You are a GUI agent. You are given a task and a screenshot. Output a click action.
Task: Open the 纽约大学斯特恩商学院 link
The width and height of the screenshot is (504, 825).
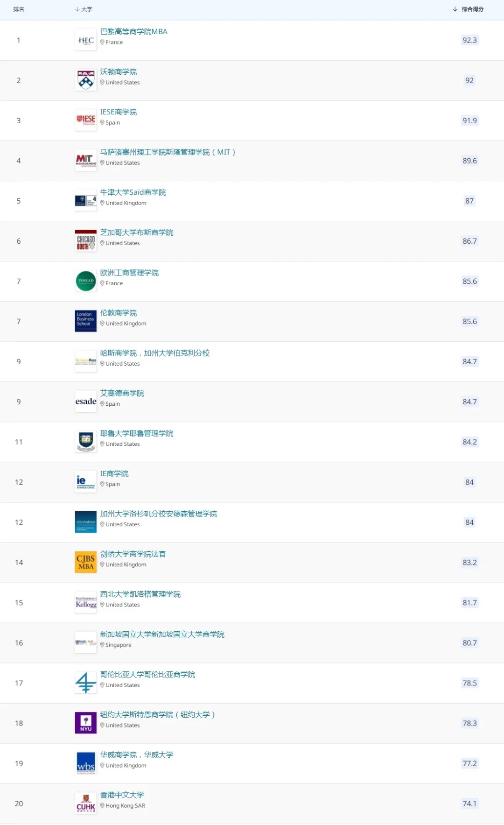click(158, 714)
